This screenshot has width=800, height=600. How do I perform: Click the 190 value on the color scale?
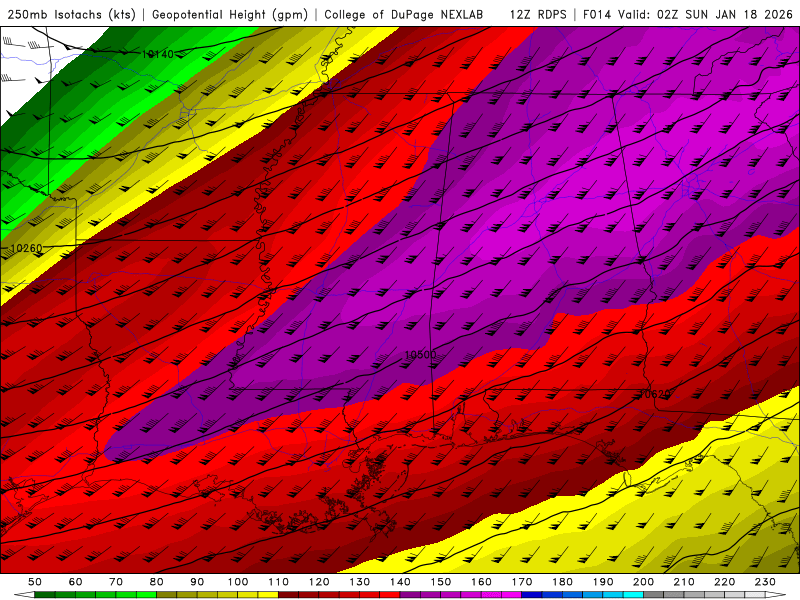(x=603, y=582)
